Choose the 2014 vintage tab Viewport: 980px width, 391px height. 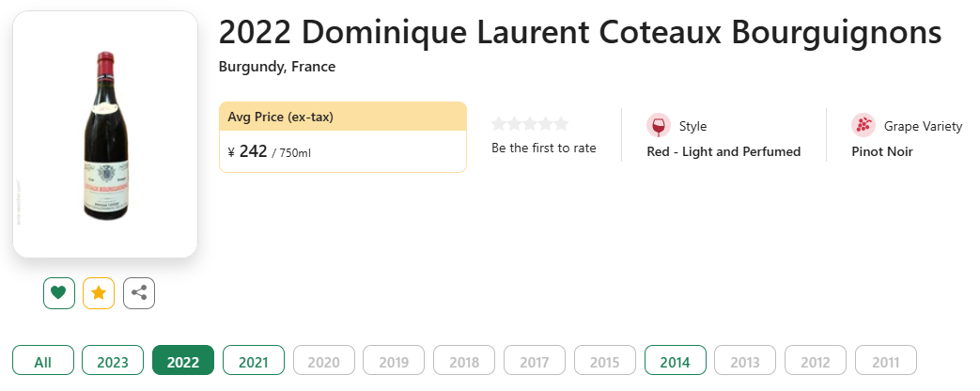pos(675,362)
